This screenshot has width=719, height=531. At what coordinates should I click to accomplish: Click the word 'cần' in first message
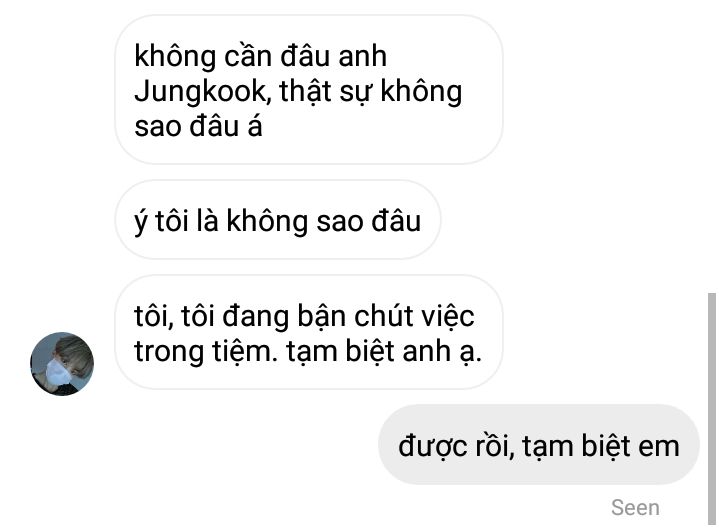tap(247, 56)
